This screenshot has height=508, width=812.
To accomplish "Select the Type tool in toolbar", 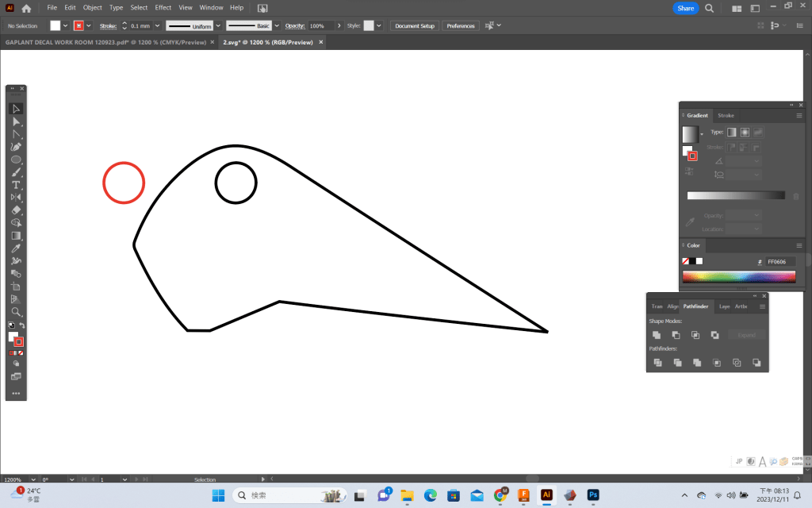I will coord(16,185).
